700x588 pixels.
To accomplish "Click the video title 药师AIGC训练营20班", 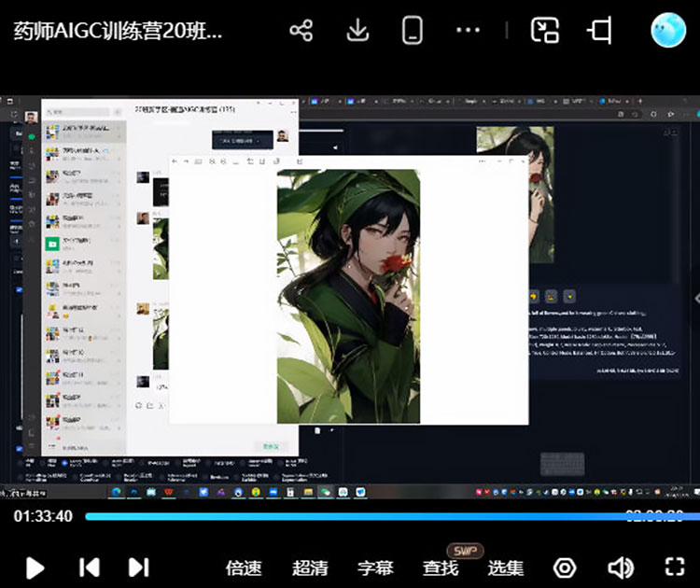I will pos(118,31).
